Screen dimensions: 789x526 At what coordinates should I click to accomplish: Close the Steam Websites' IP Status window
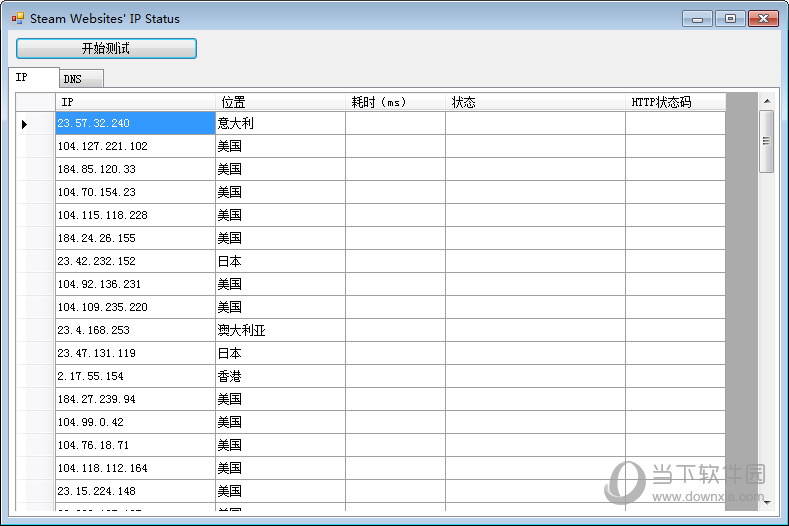coord(763,19)
